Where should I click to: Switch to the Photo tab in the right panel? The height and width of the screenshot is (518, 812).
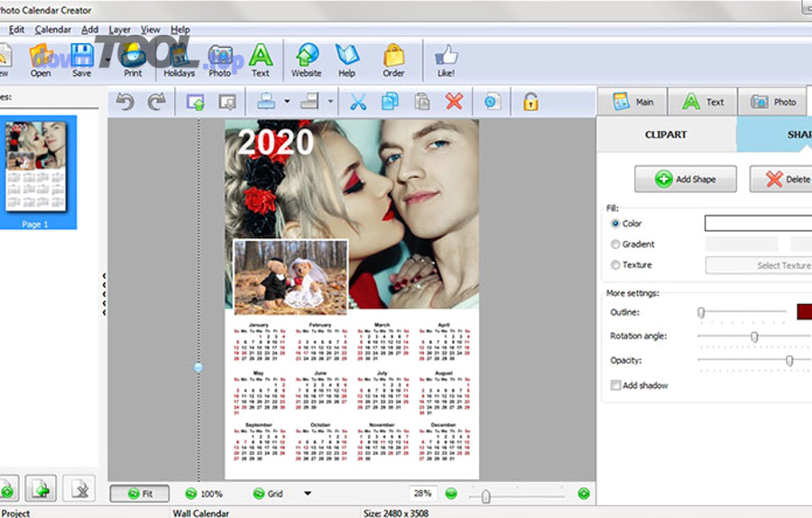coord(772,102)
